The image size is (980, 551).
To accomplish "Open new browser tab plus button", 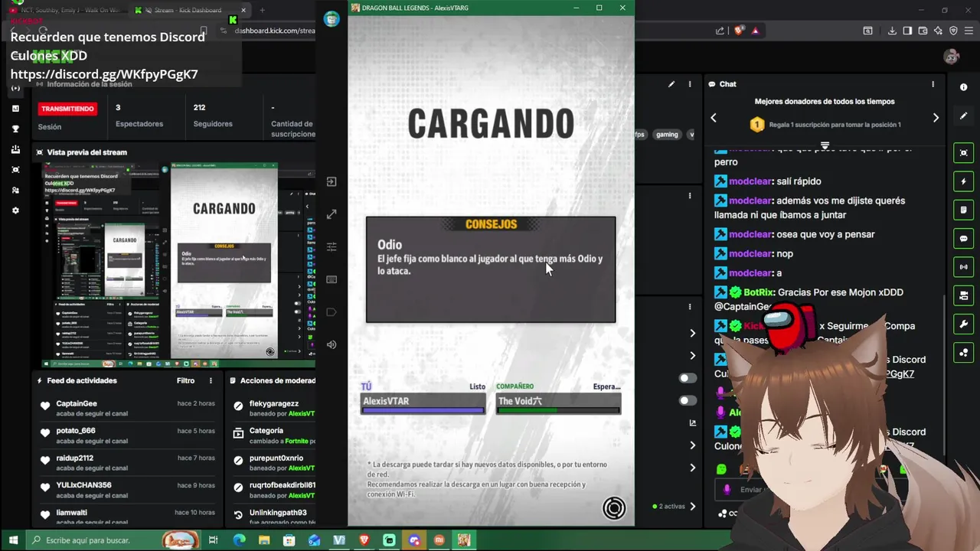I will click(262, 10).
